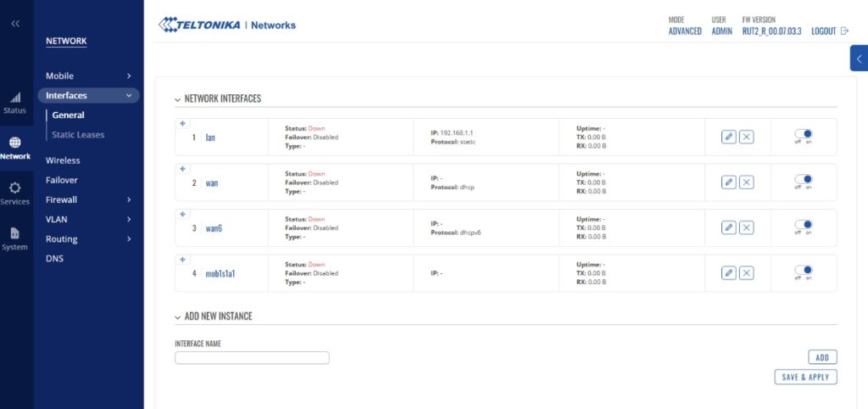Expand the Firewall submenu

[x=129, y=199]
